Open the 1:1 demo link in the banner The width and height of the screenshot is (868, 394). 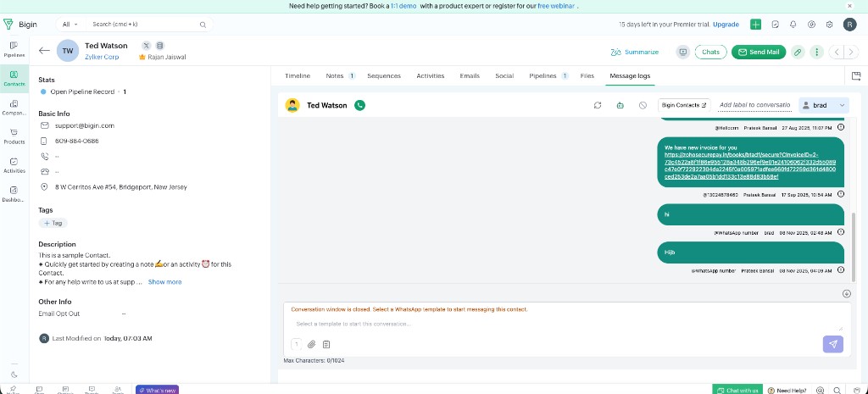click(x=403, y=6)
